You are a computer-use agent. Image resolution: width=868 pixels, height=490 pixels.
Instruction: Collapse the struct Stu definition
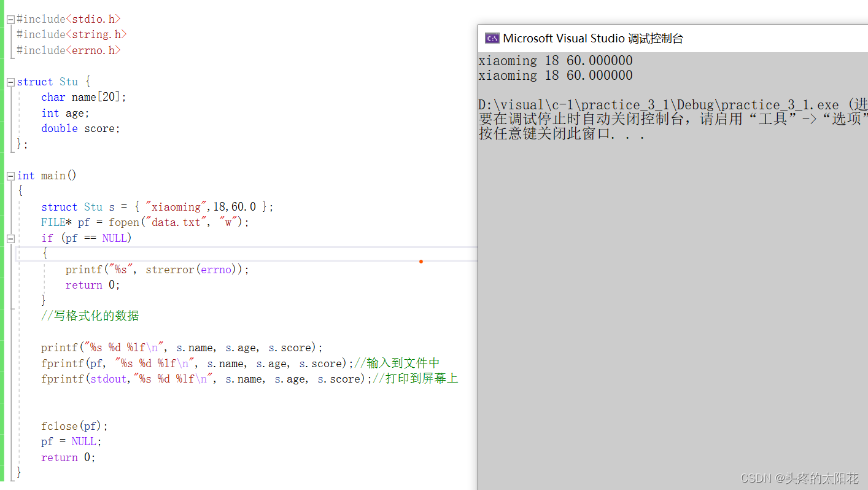tap(10, 82)
